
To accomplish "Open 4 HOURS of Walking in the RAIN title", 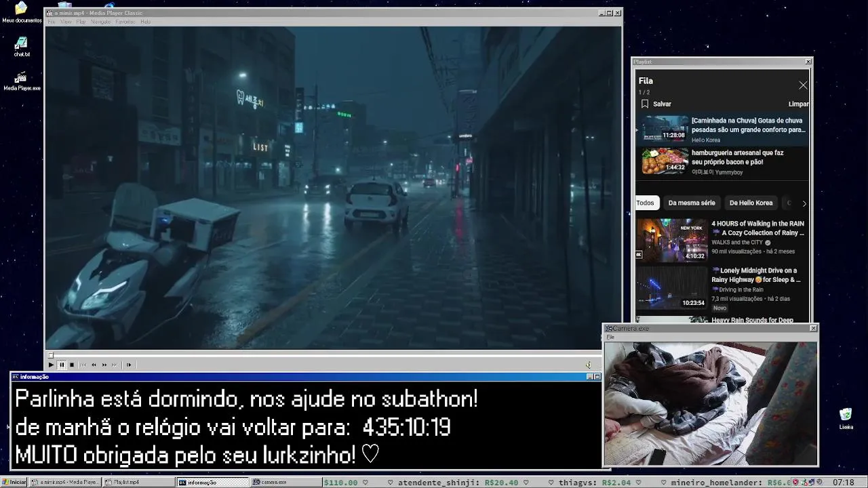I will point(757,228).
